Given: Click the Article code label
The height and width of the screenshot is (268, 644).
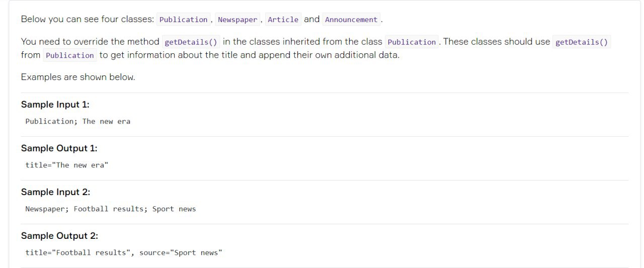Looking at the screenshot, I should point(283,20).
